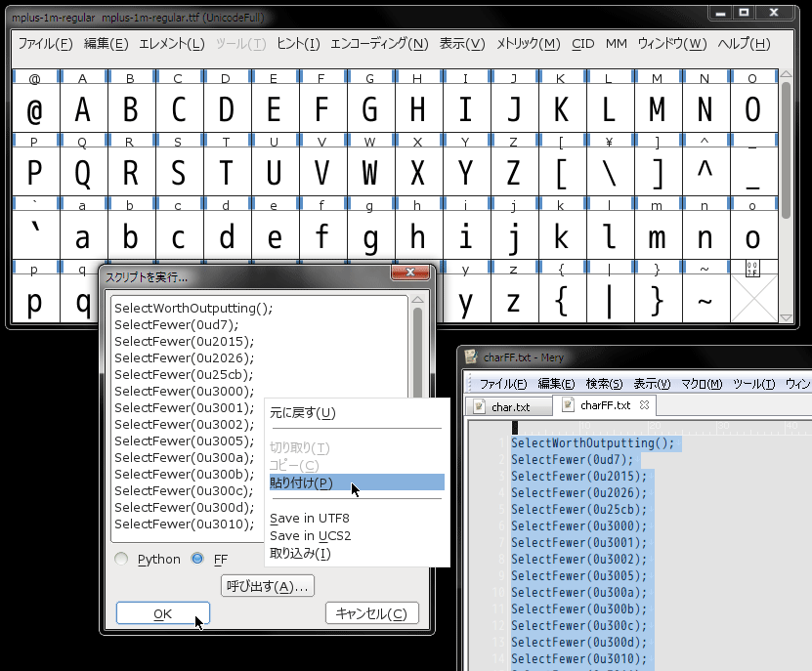This screenshot has height=671, width=812.
Task: Click the キャンセル(C) button
Action: point(372,613)
